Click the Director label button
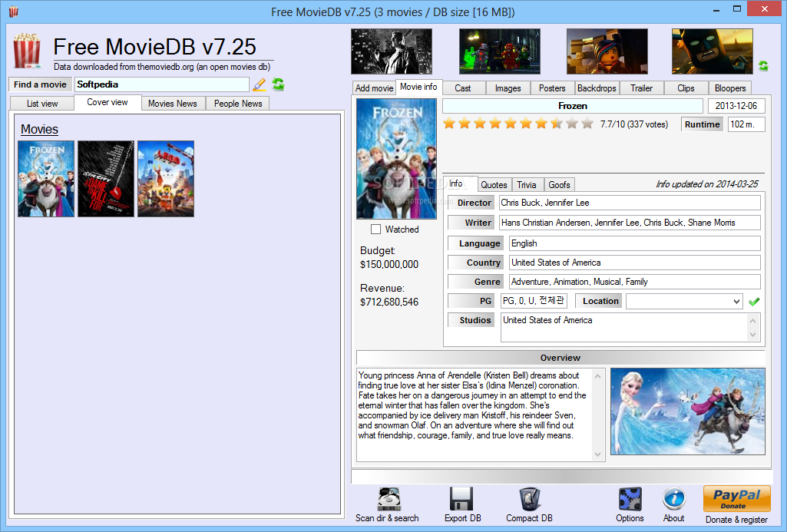This screenshot has height=532, width=787. tap(471, 203)
